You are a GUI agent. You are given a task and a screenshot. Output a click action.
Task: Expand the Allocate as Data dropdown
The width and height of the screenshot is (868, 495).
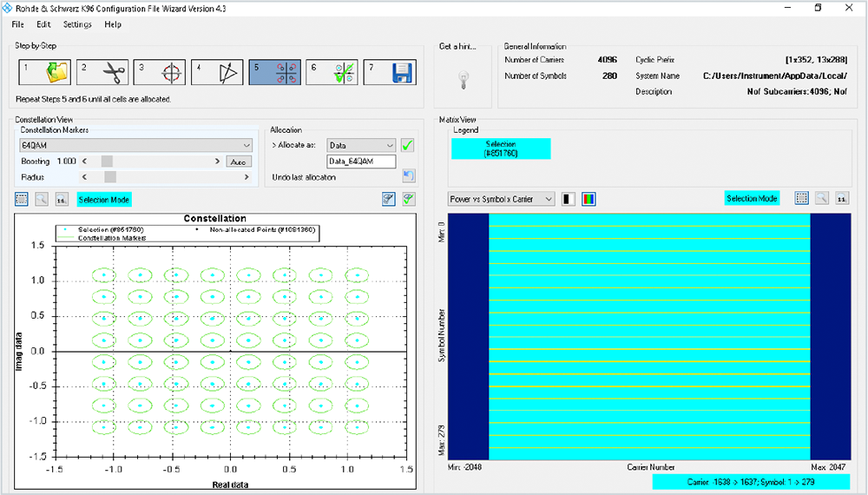[x=361, y=145]
